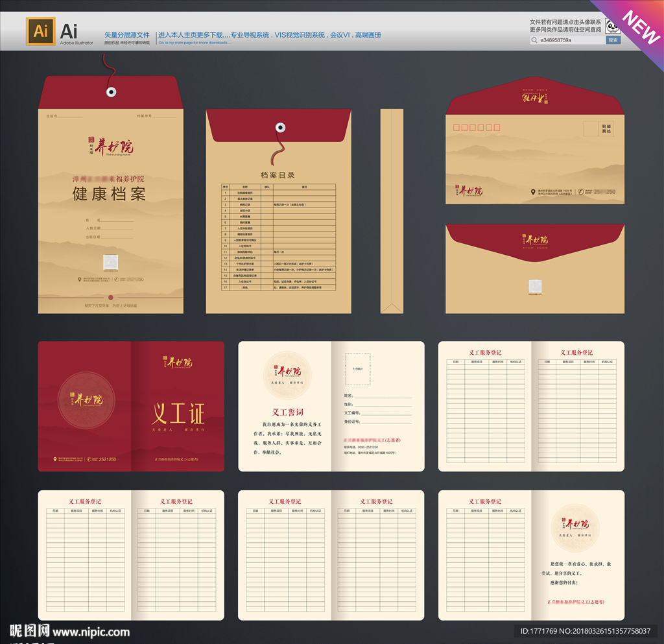Click the string grommet on the 档案目录 envelope flap
This screenshot has width=664, height=644.
[x=280, y=128]
